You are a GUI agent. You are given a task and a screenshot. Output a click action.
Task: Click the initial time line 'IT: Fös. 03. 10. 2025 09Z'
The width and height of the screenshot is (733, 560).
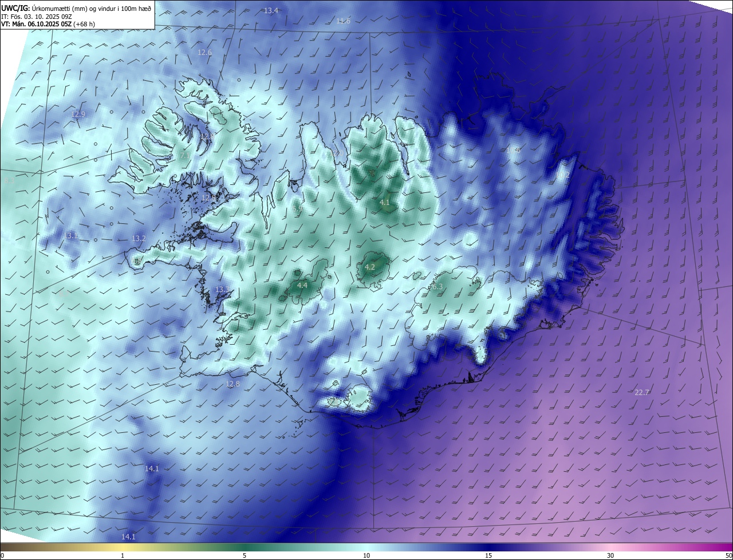[36, 16]
